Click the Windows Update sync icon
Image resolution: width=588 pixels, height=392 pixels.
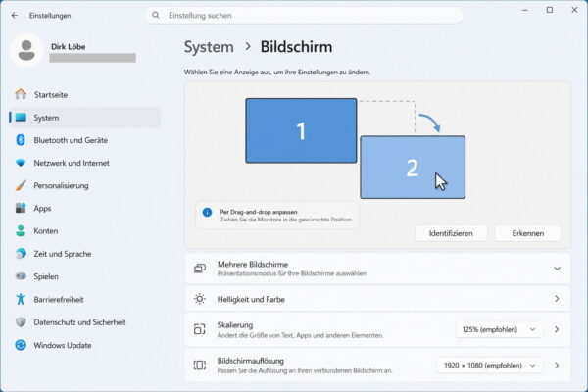point(21,345)
